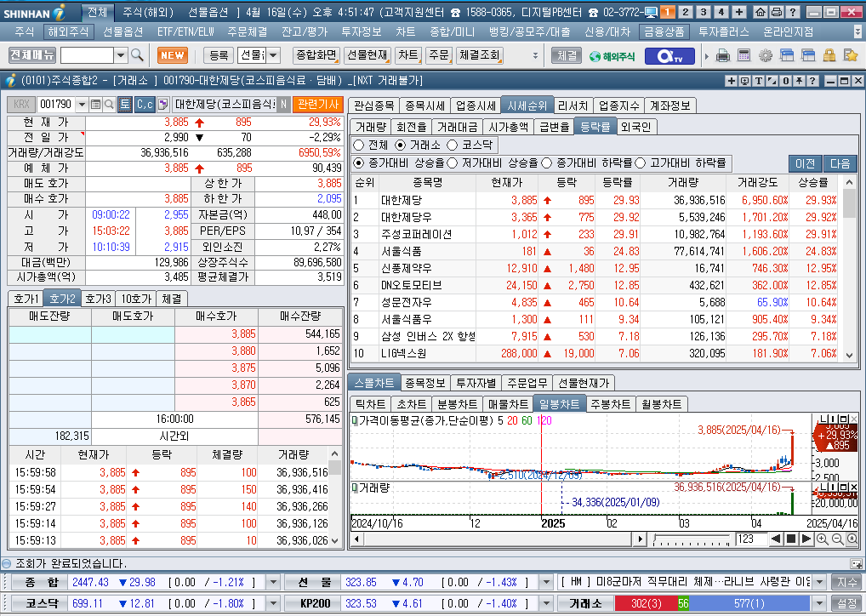Image resolution: width=866 pixels, height=616 pixels.
Task: Click the magnifier search icon beside 전체메뉴 box
Action: pos(138,55)
